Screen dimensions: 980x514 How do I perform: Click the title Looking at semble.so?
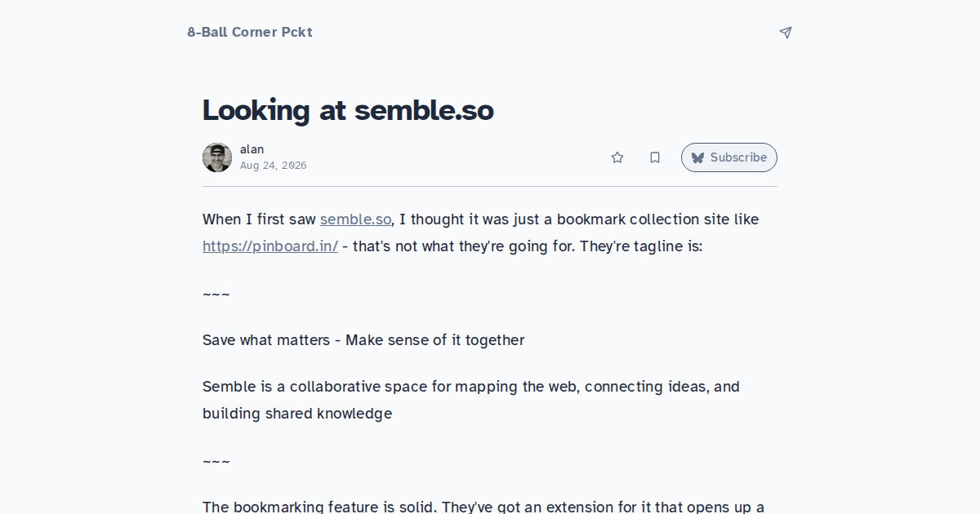[x=348, y=110]
